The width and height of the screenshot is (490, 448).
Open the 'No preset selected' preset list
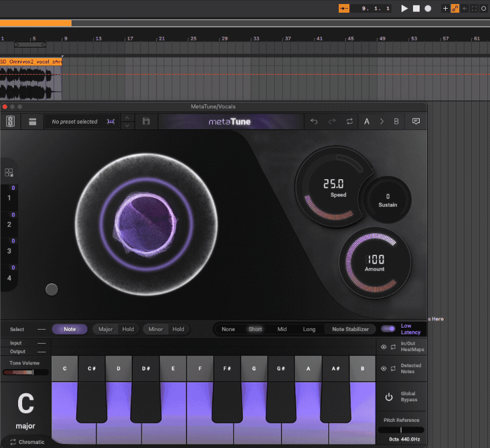coord(75,122)
